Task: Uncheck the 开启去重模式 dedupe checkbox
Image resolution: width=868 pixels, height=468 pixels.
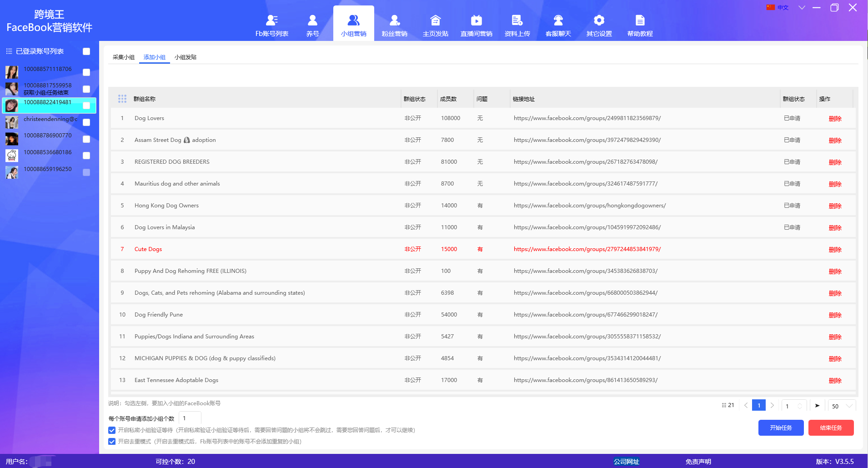Action: point(112,442)
